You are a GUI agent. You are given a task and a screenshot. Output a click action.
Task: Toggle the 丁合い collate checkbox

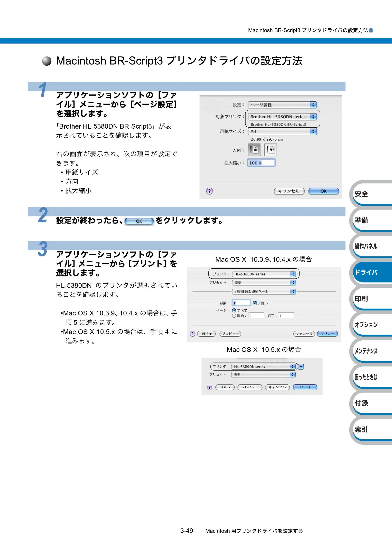(254, 303)
